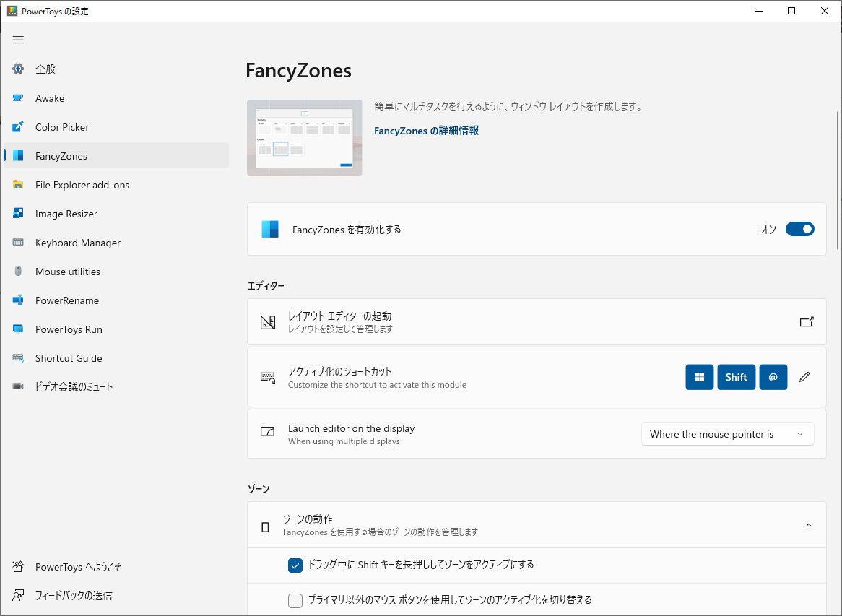Launch the レイアウト エディターの起動 card
Image resolution: width=842 pixels, height=616 pixels.
537,321
